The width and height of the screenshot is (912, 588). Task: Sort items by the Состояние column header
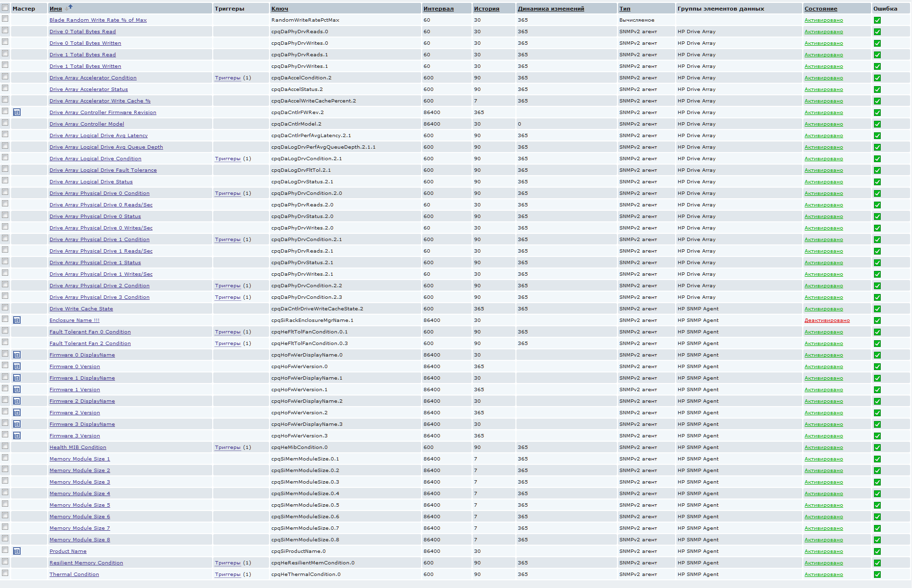point(821,9)
